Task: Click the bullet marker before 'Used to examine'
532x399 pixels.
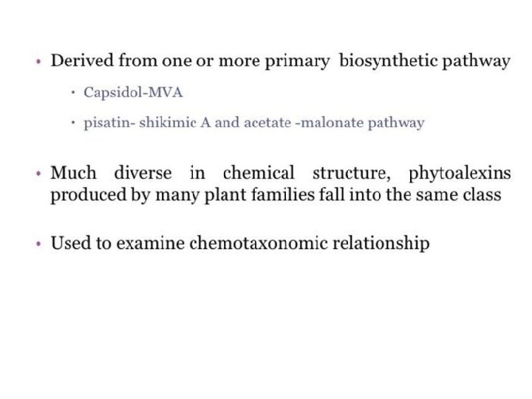Action: point(38,244)
